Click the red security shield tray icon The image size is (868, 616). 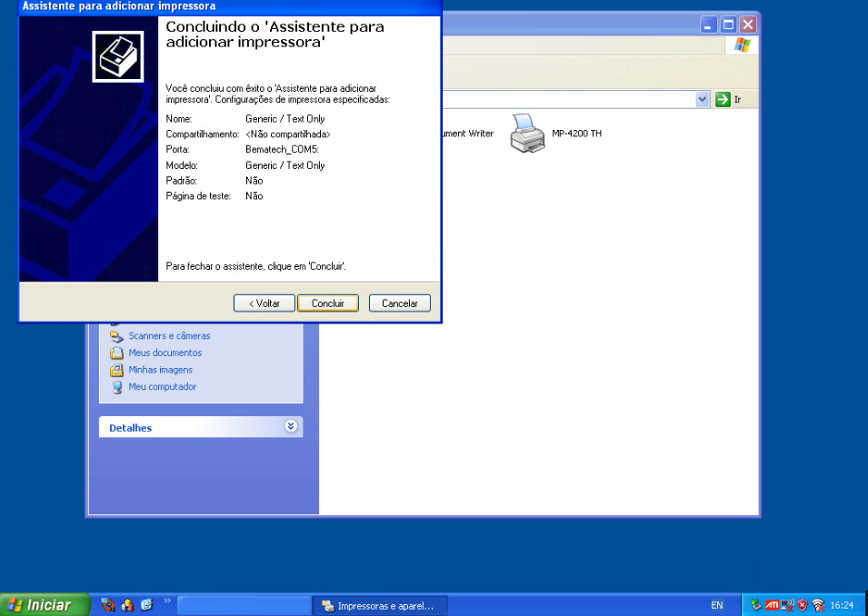tap(803, 605)
